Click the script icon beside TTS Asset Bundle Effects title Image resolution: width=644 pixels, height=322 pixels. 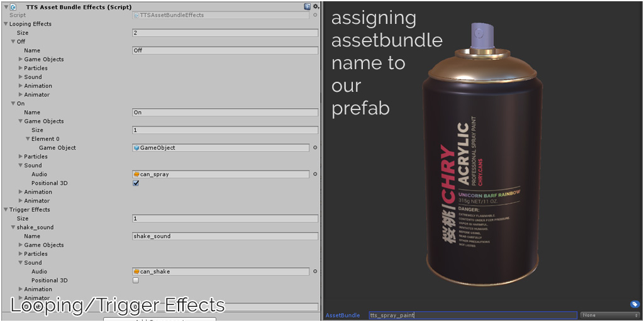14,7
